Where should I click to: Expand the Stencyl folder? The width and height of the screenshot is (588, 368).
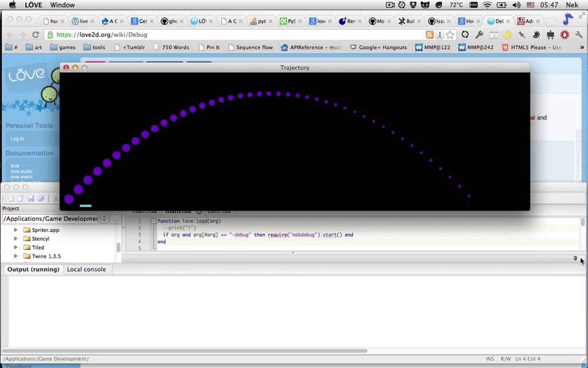tap(16, 238)
